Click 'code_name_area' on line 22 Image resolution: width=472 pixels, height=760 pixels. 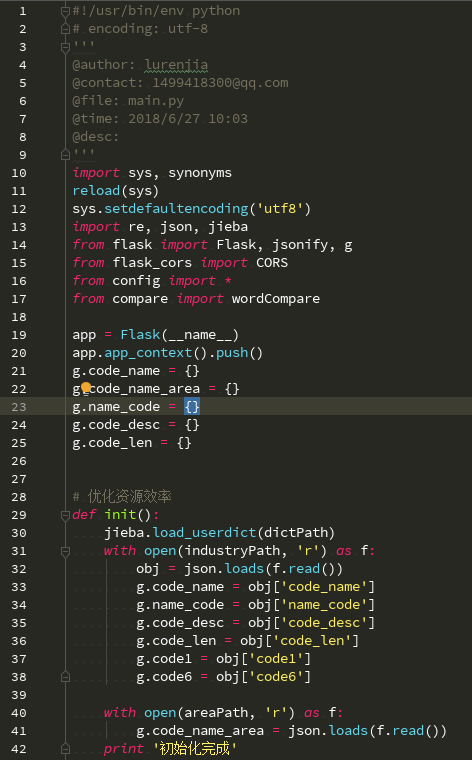pyautogui.click(x=144, y=389)
